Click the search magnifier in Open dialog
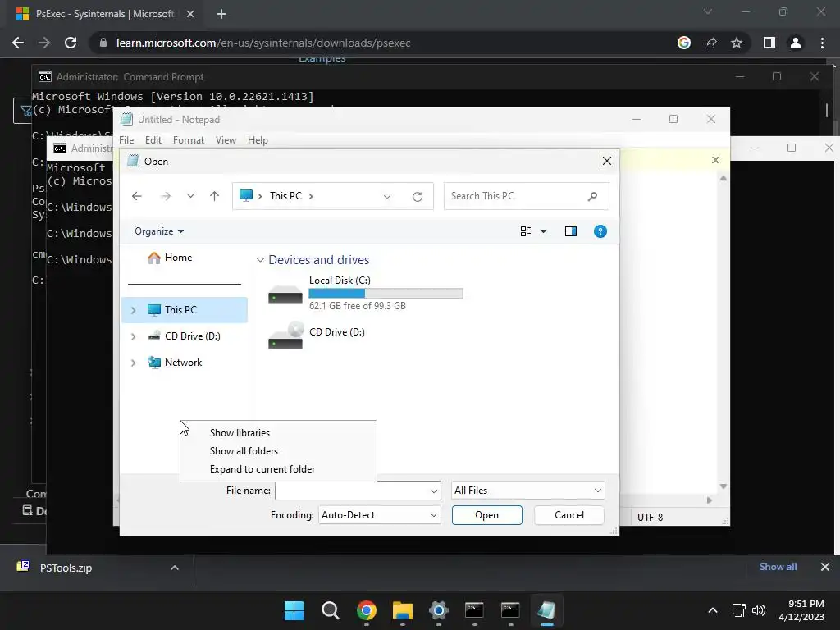This screenshot has width=840, height=630. point(592,196)
